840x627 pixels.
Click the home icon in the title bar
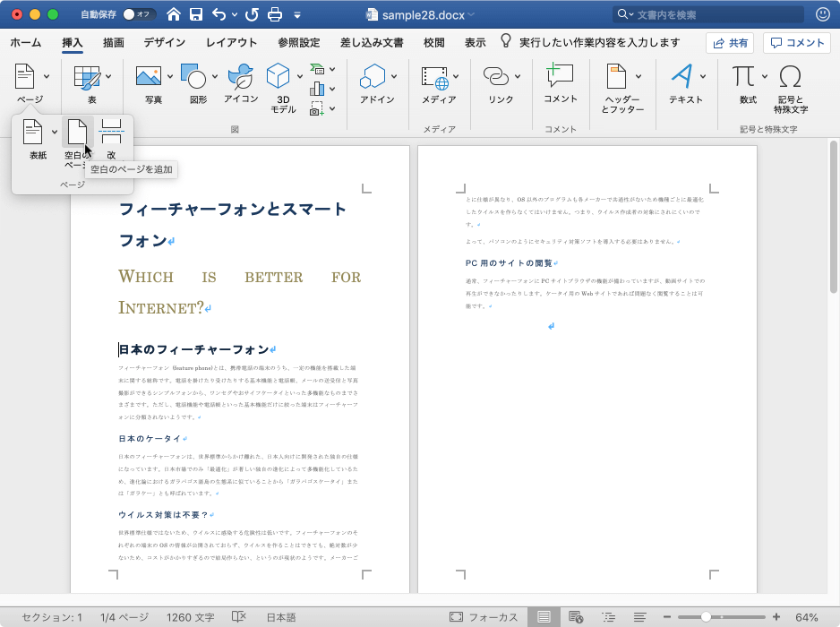(173, 14)
